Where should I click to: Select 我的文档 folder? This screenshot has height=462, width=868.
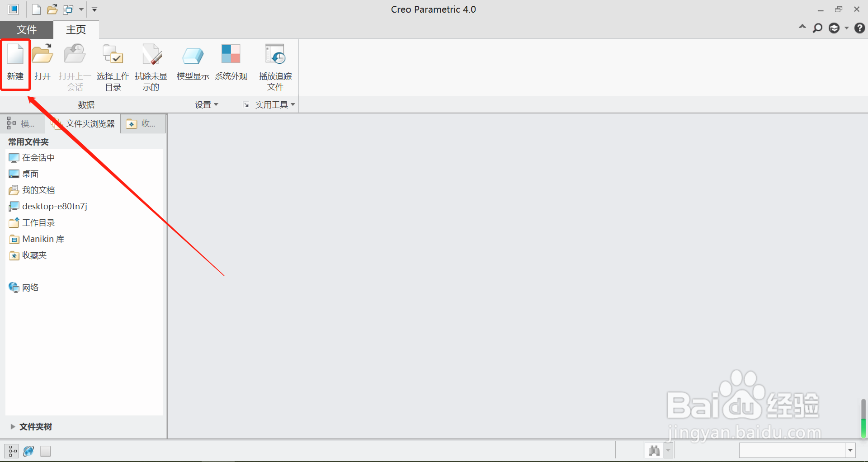point(32,190)
